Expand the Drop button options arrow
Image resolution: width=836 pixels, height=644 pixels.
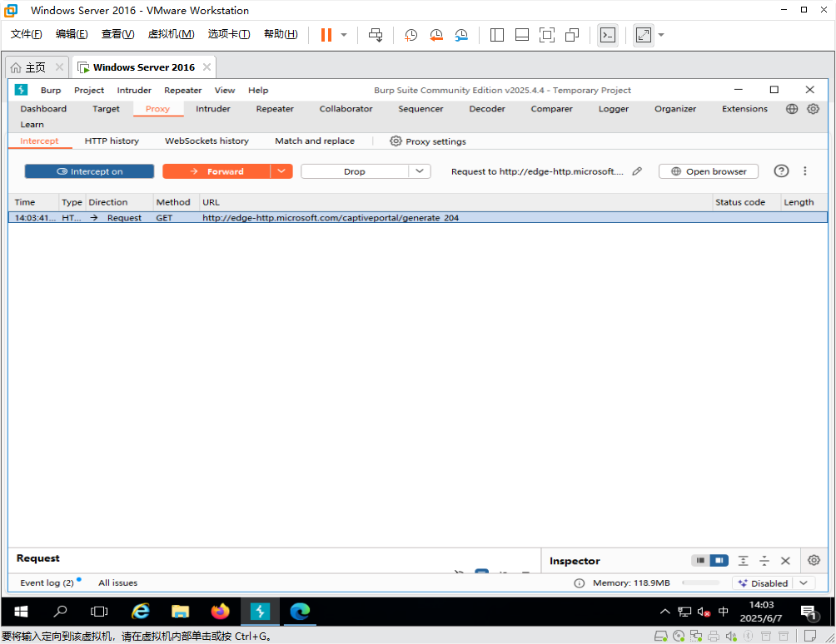[420, 171]
